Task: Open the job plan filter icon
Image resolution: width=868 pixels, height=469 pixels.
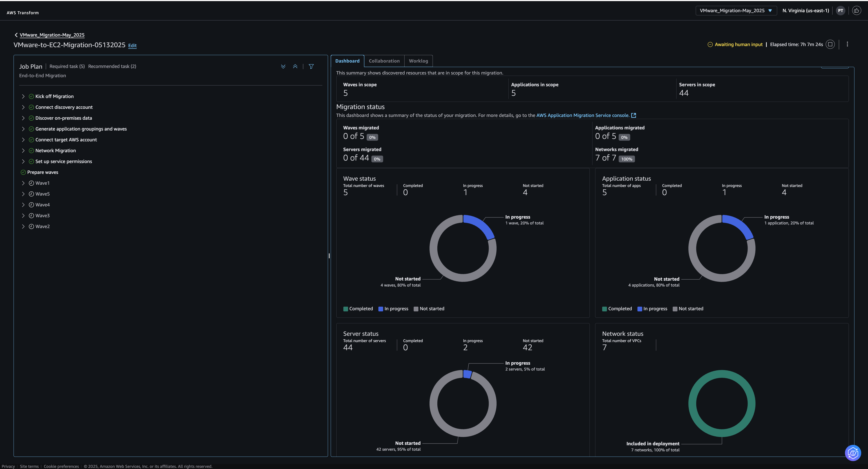Action: 311,66
